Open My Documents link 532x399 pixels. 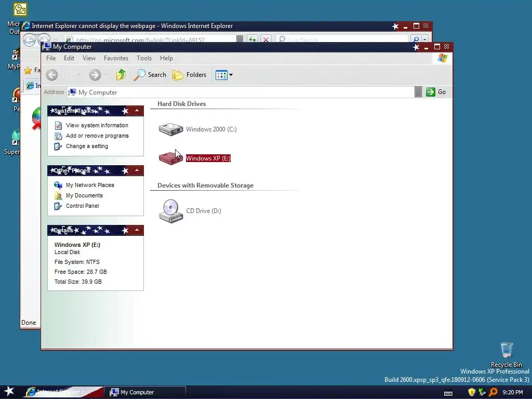[x=84, y=195]
